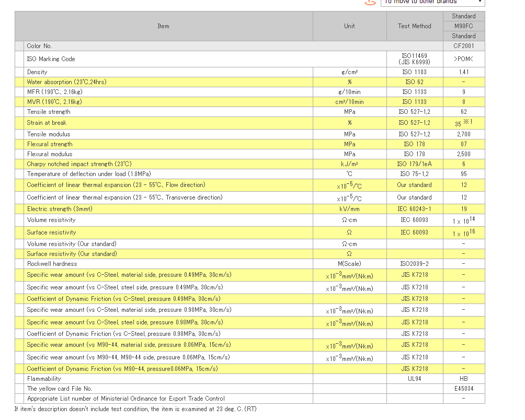Viewport: 525px width, 420px height.
Task: Select the surface resistivity value '1 x 10^16'
Action: [464, 233]
